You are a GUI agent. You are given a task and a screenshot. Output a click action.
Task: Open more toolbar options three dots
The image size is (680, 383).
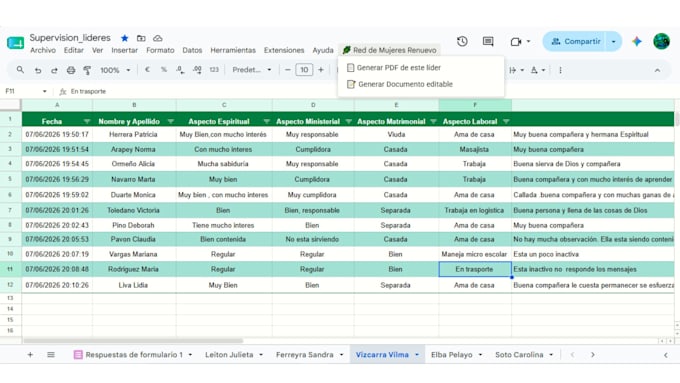(560, 70)
